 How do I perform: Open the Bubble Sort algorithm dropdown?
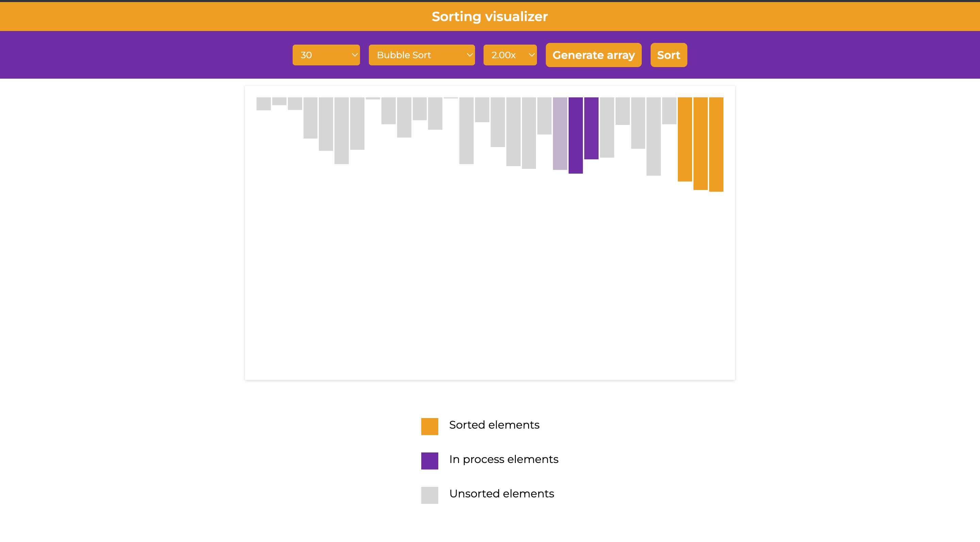click(422, 55)
